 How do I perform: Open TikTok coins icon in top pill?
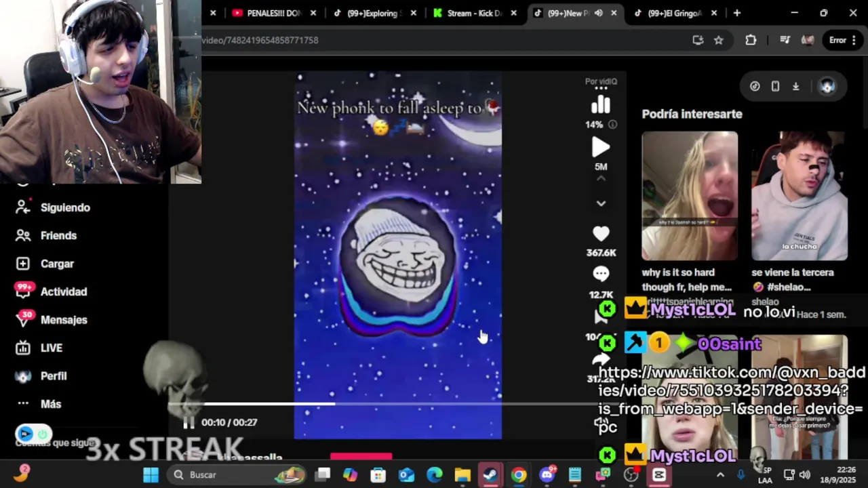755,86
